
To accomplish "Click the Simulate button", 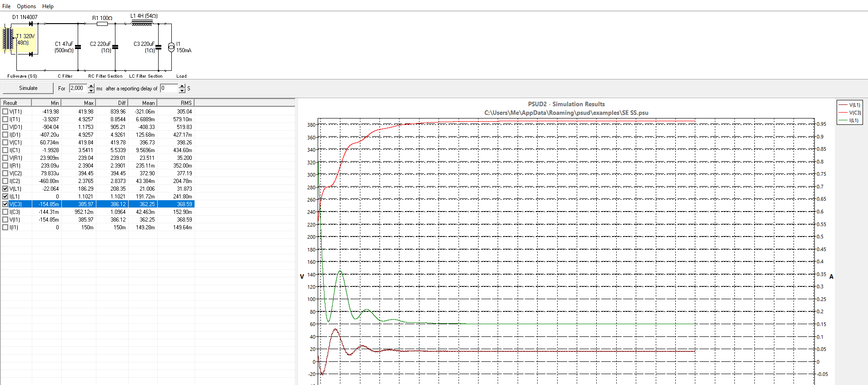I will 28,88.
